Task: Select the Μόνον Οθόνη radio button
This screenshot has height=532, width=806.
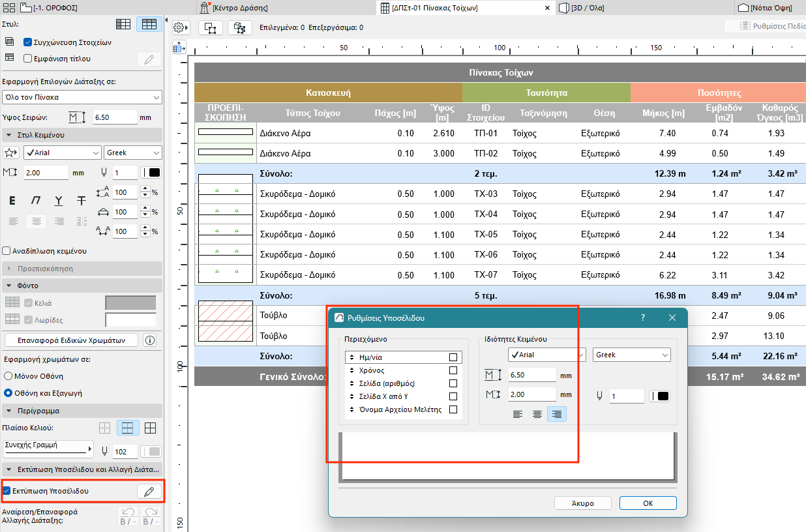Action: [x=8, y=376]
